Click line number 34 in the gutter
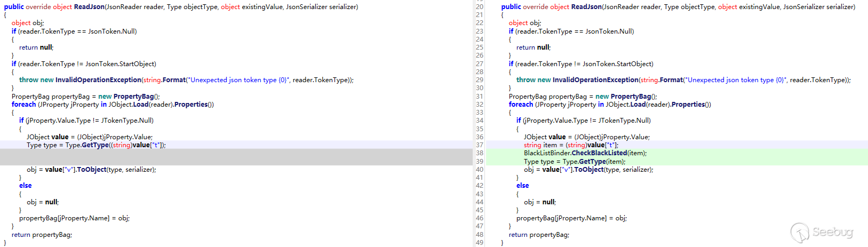This screenshot has width=868, height=247. (479, 121)
